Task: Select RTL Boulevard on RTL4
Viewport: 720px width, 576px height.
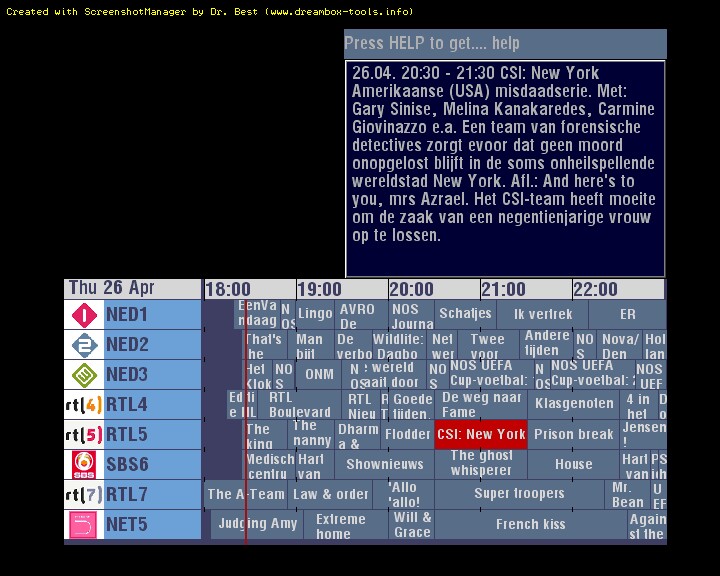Action: pos(299,405)
